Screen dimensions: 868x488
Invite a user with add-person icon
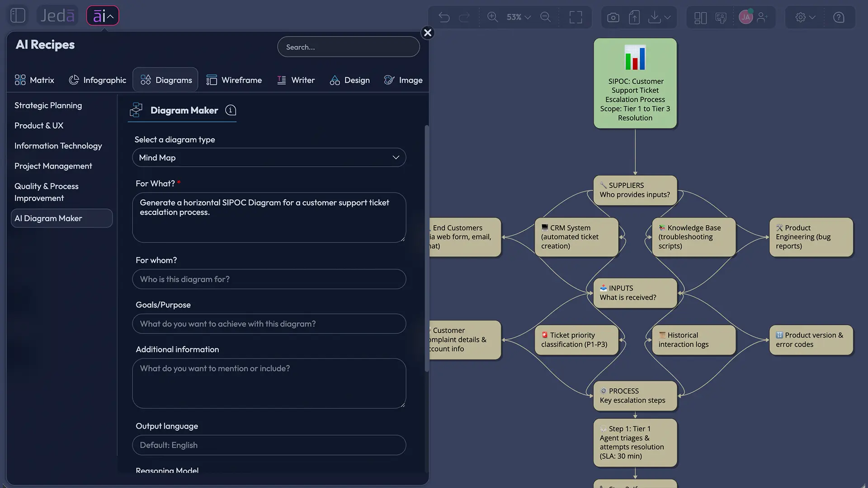tap(763, 17)
